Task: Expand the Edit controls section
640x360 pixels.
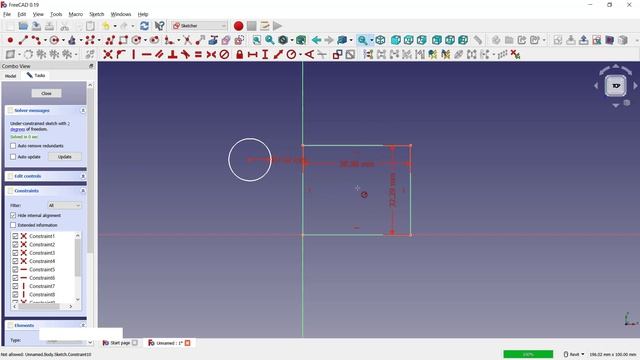Action: [83, 176]
